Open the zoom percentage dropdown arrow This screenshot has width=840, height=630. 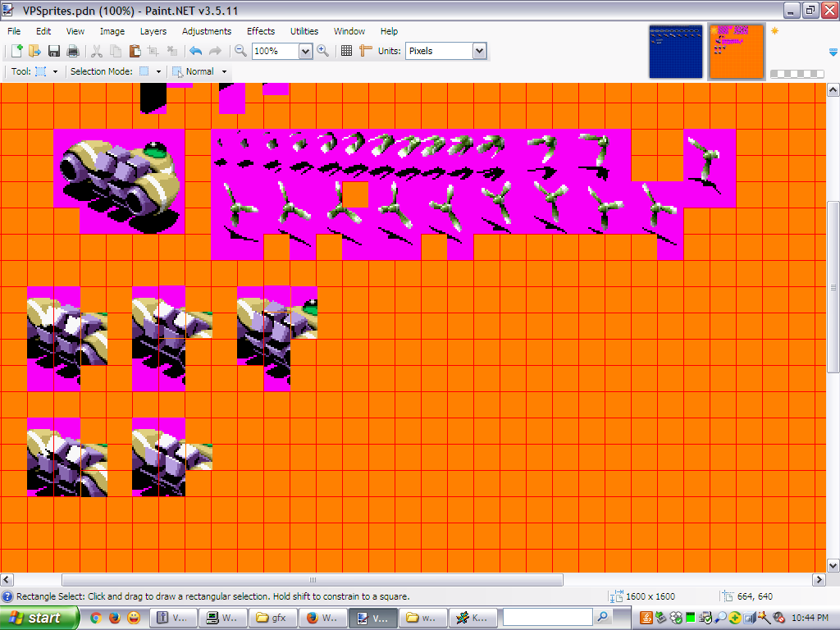point(305,51)
